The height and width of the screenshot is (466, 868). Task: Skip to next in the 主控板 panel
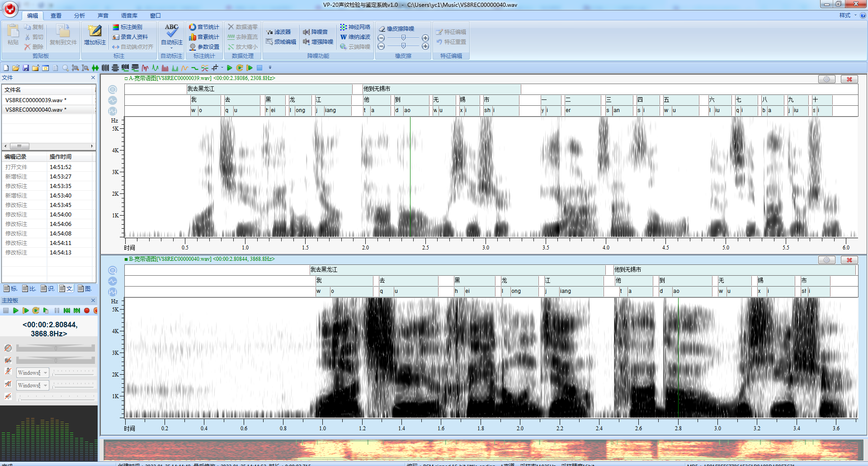pyautogui.click(x=77, y=311)
